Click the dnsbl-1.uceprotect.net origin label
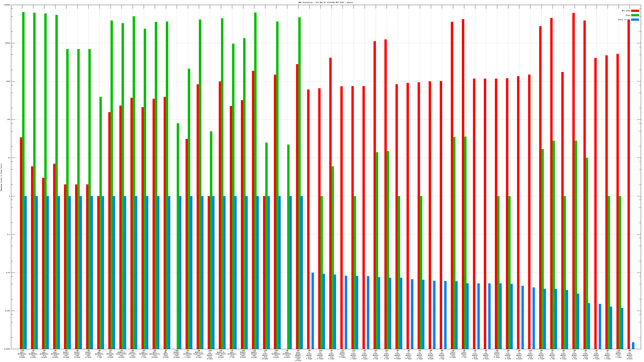Image resolution: width=644 pixels, height=362 pixels. click(122, 354)
